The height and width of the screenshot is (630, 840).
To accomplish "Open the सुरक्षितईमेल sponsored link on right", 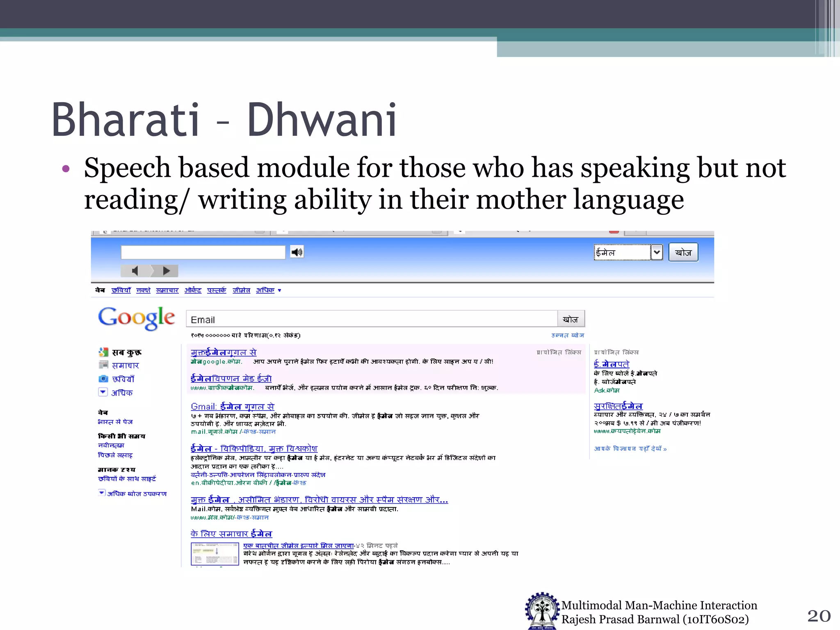I will click(x=619, y=406).
